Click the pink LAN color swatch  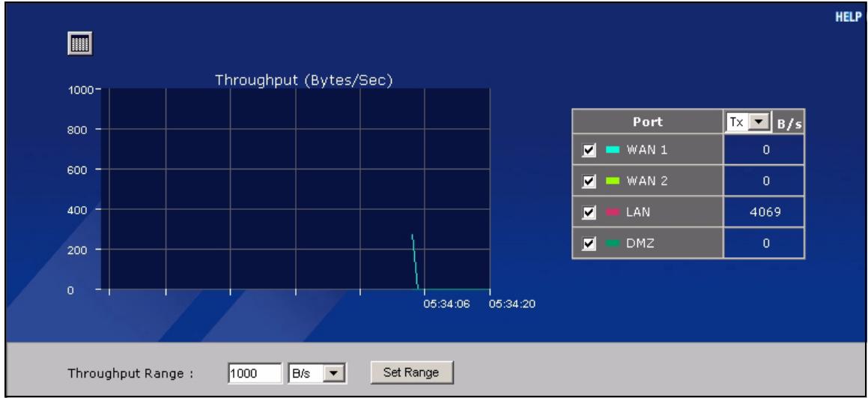[612, 212]
